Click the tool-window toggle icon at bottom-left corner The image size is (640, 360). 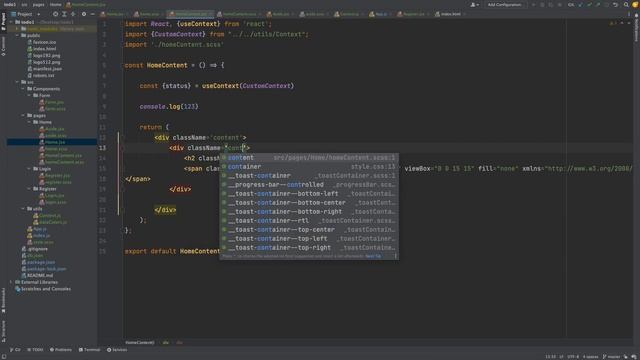[x=3, y=356]
